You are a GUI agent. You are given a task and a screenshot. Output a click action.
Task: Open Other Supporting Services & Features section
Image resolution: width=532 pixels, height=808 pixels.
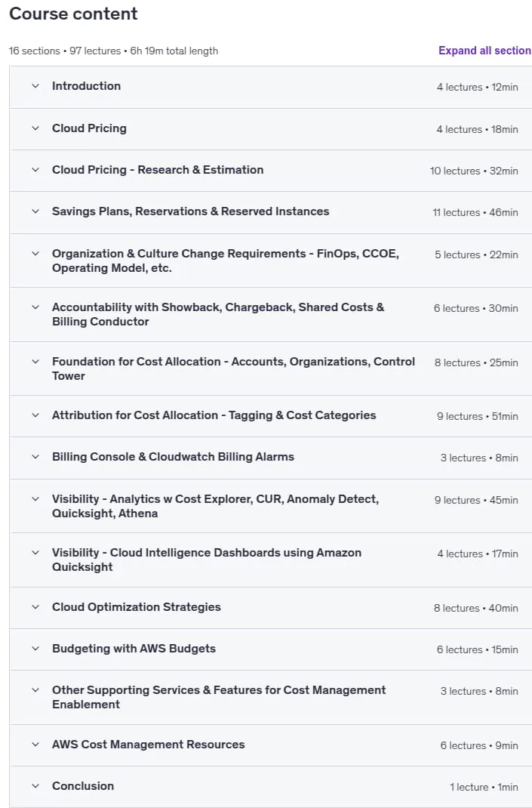tap(219, 697)
